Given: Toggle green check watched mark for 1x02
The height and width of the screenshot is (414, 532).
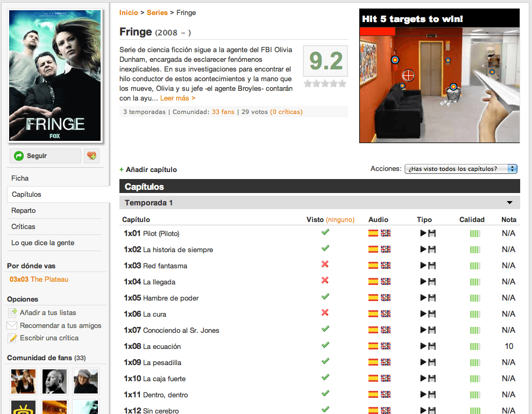Looking at the screenshot, I should tap(325, 248).
